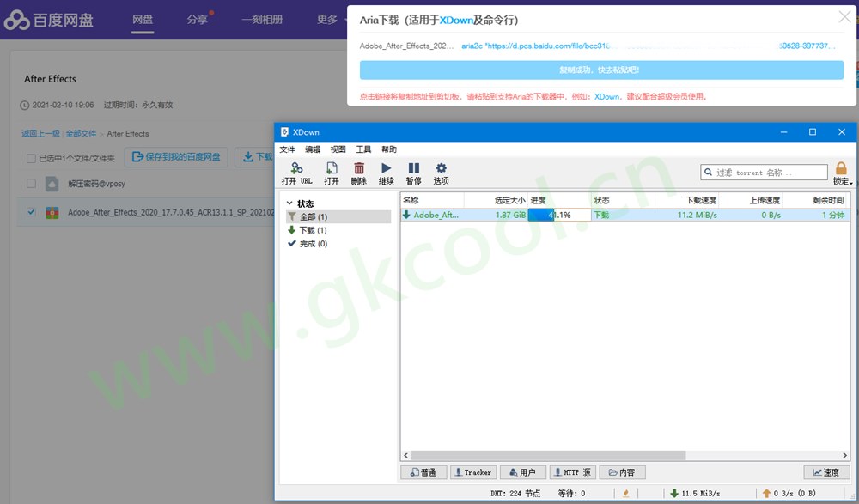
Task: Click the Open file toolbar icon in XDown
Action: tap(332, 167)
